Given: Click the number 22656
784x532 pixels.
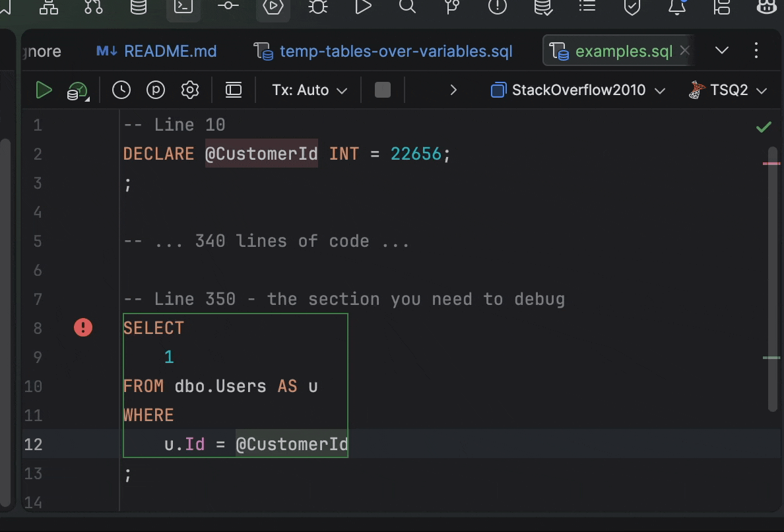Looking at the screenshot, I should pyautogui.click(x=416, y=154).
